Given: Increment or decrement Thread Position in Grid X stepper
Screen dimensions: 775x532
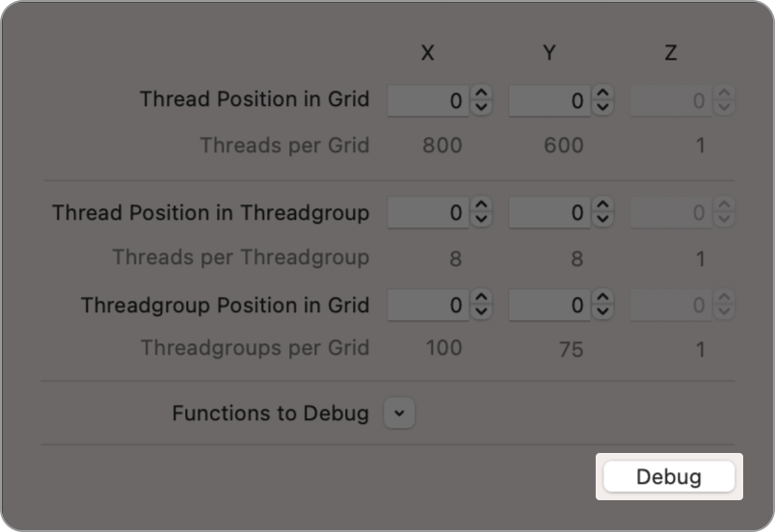Looking at the screenshot, I should 482,100.
